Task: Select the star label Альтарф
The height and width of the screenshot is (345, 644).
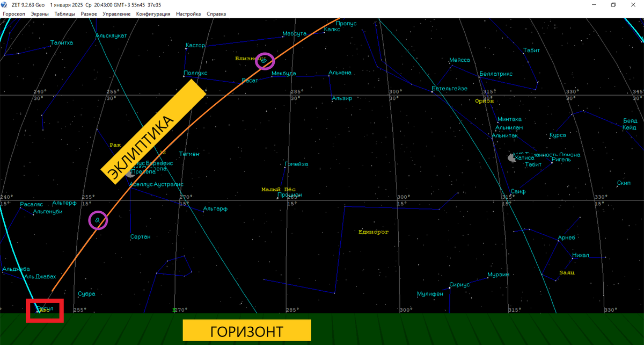Action: point(215,209)
